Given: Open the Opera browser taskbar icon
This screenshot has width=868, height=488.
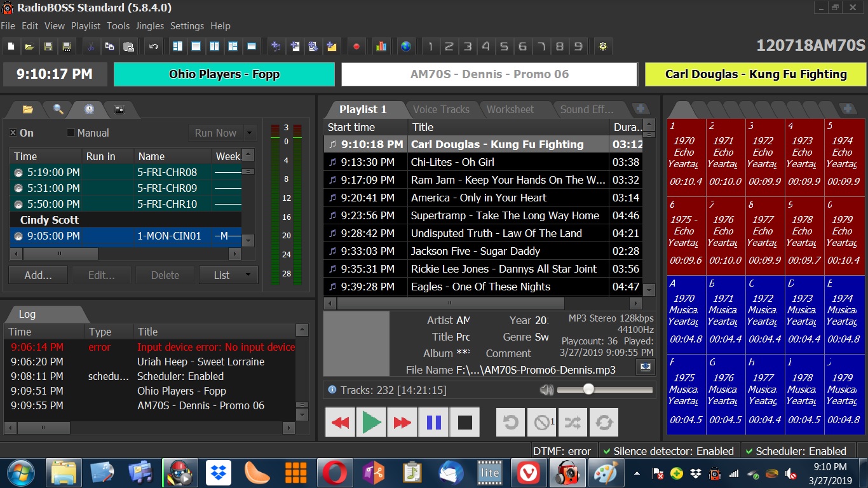Looking at the screenshot, I should [335, 473].
